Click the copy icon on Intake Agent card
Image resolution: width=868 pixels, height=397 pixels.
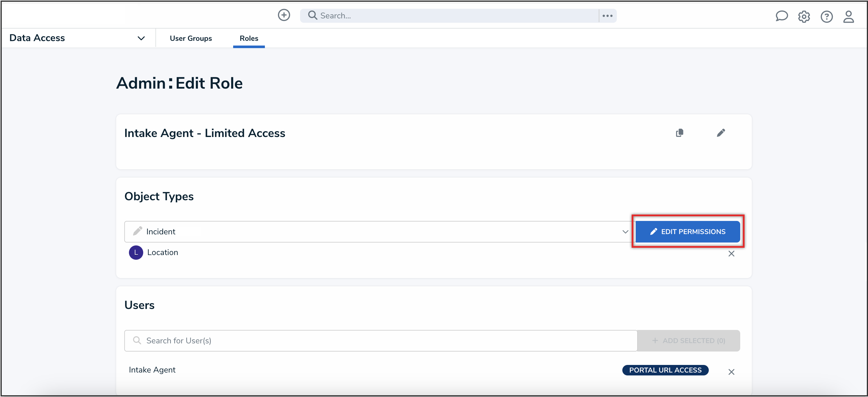(x=680, y=133)
